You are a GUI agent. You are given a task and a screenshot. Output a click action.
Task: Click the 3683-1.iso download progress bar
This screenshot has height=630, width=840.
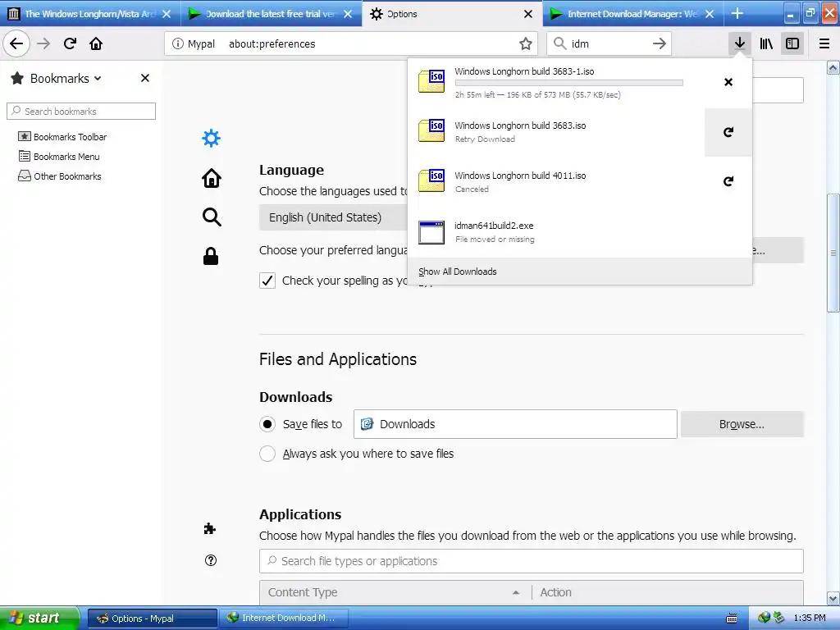coord(569,83)
